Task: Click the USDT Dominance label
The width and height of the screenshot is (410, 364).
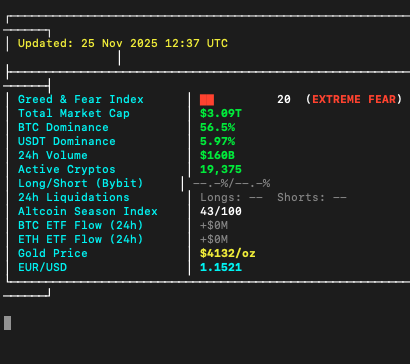Action: [x=67, y=141]
